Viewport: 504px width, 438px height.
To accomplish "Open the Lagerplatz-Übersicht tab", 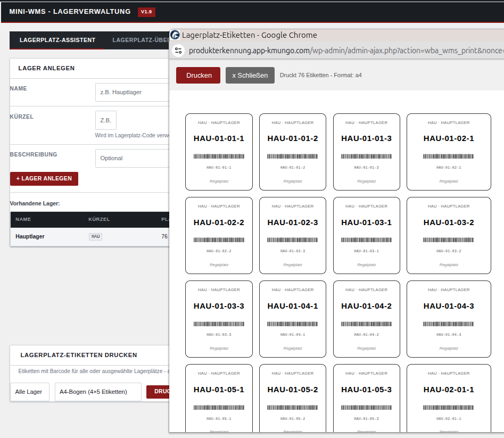I will click(x=139, y=40).
